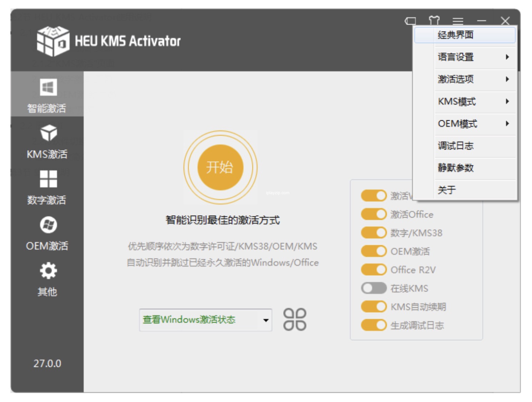Turn off the Office R2V switch

[373, 270]
